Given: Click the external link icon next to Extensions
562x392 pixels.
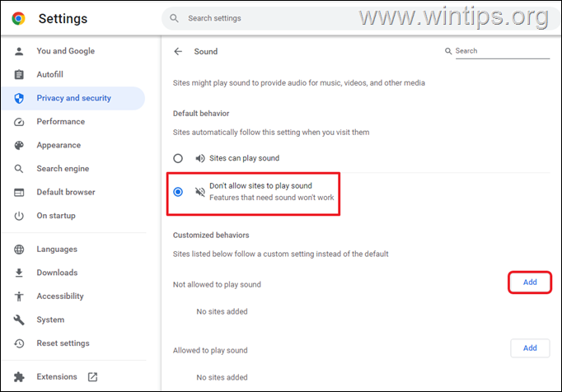Looking at the screenshot, I should click(x=92, y=377).
